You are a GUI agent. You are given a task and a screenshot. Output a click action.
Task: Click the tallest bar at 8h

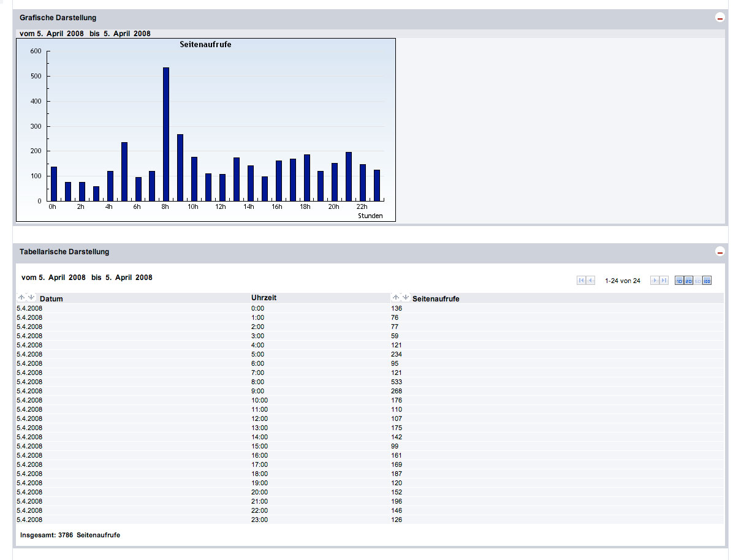[x=166, y=135]
